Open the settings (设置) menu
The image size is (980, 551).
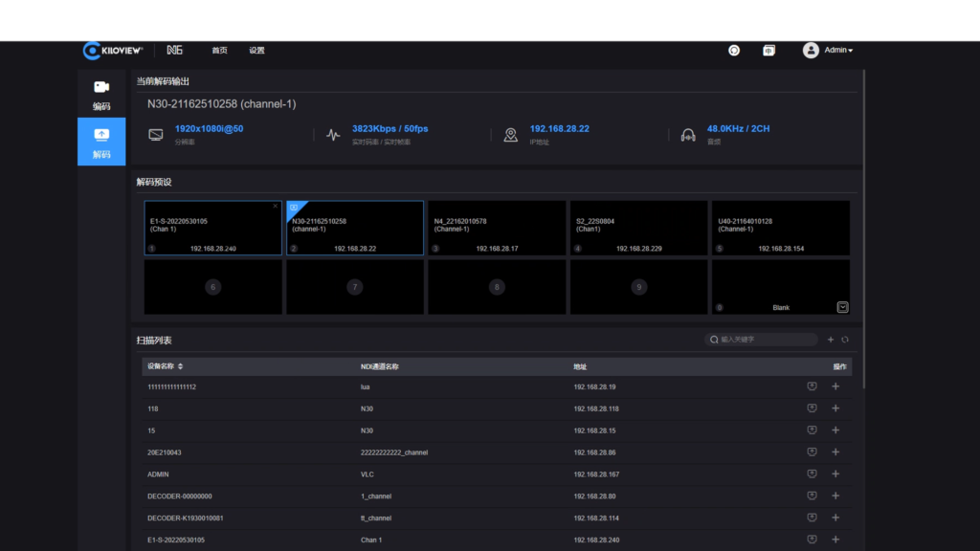256,51
